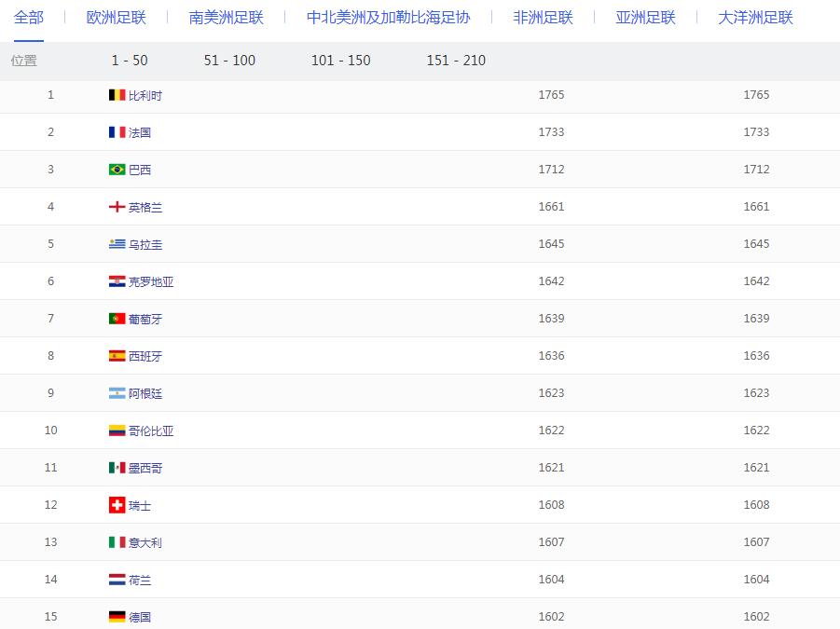Click Croatia's rightmost 1642 points value
The image size is (840, 629).
coord(756,281)
